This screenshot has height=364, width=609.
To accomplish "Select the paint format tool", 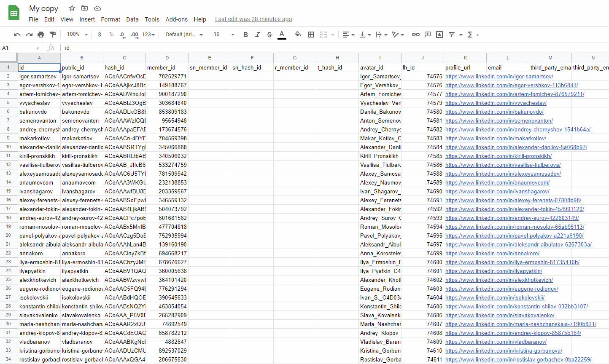I will click(53, 35).
